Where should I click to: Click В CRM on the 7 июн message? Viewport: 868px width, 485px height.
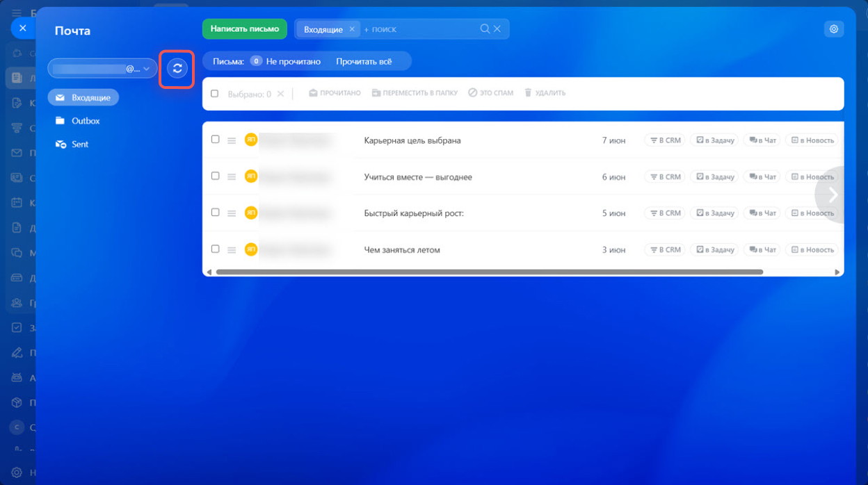pos(665,140)
